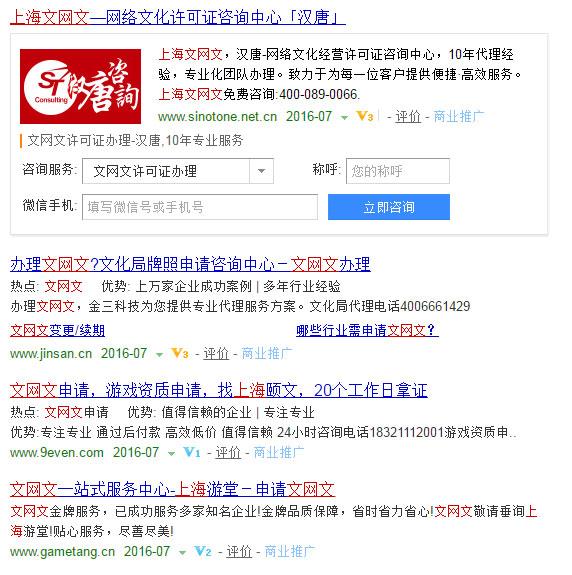Focus the 填写微信号或手机号 input field
Image resolution: width=572 pixels, height=575 pixels.
pyautogui.click(x=200, y=207)
